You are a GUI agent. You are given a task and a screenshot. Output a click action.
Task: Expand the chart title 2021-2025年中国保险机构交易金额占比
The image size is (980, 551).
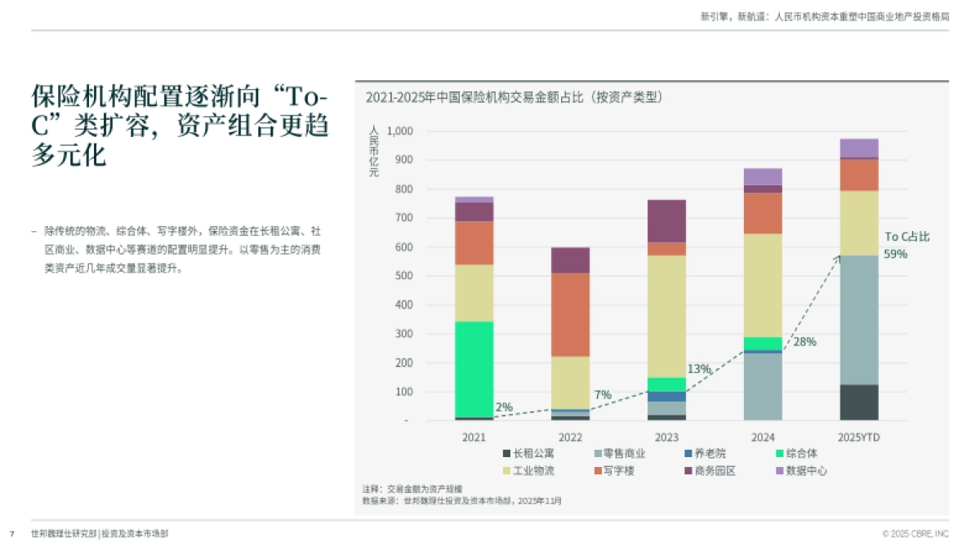[514, 96]
